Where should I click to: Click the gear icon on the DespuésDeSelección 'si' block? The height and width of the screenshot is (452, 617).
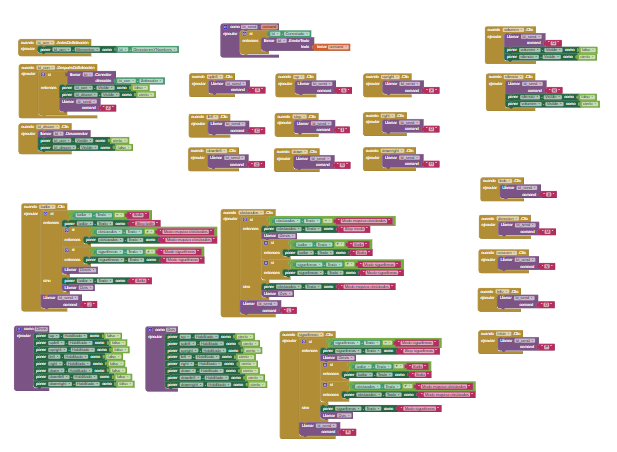[45, 74]
